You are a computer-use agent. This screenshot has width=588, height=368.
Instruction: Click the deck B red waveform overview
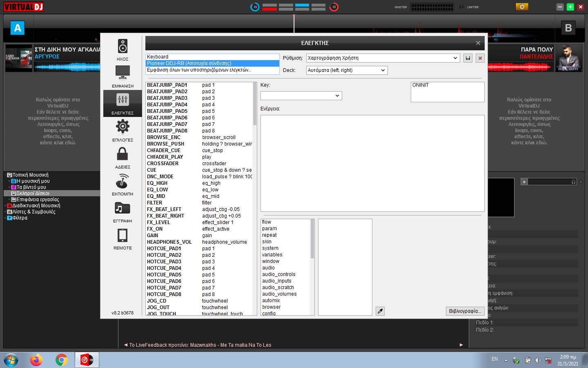[x=520, y=67]
